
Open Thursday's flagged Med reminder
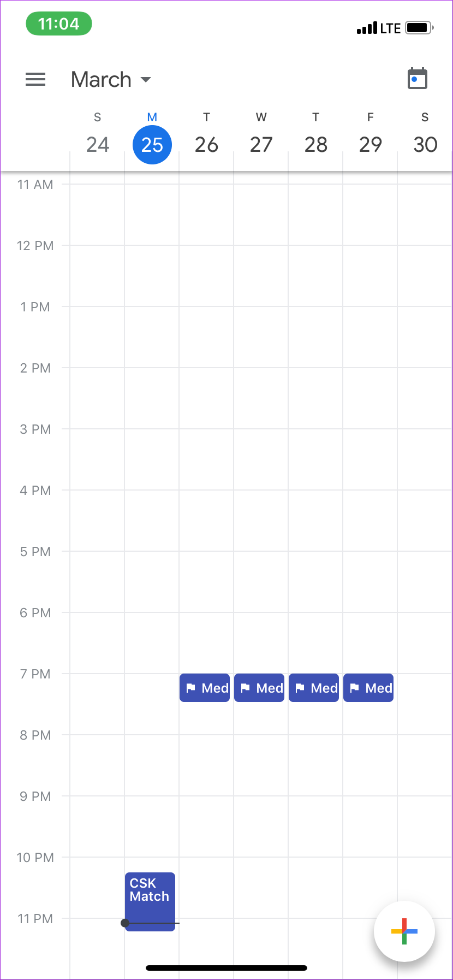click(314, 688)
